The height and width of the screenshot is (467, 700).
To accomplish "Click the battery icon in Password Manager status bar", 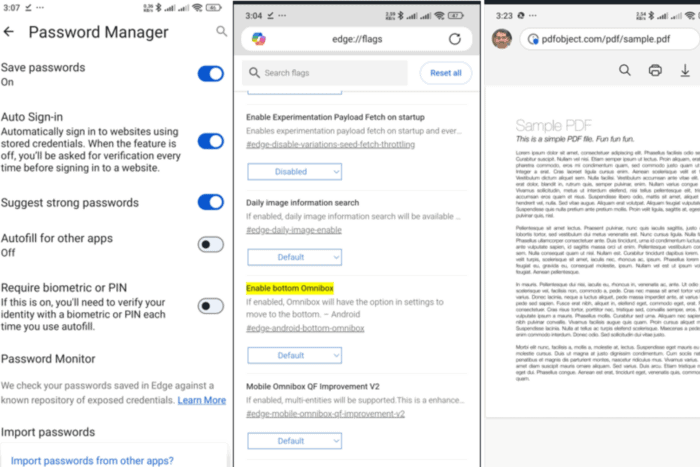I will click(214, 8).
